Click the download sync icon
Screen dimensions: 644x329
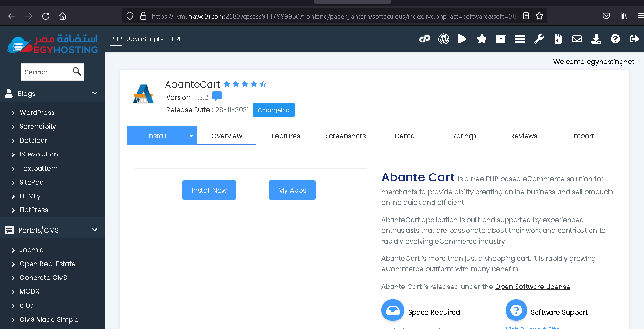point(596,39)
